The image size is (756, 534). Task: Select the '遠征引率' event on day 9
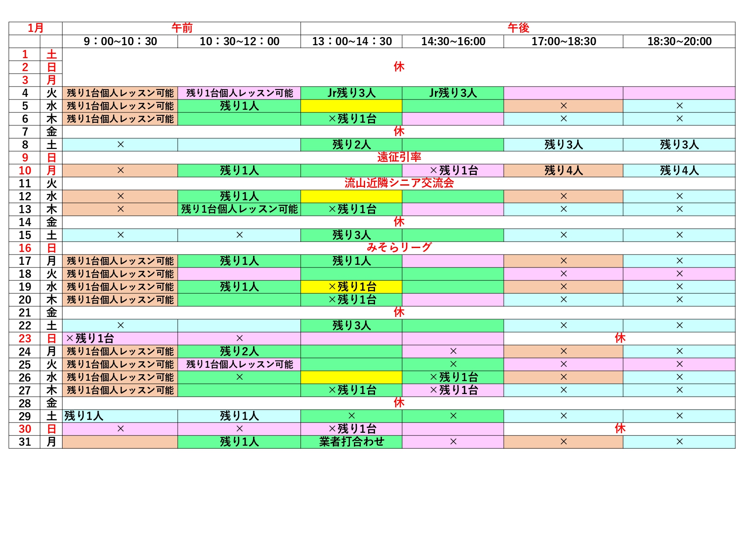(399, 157)
